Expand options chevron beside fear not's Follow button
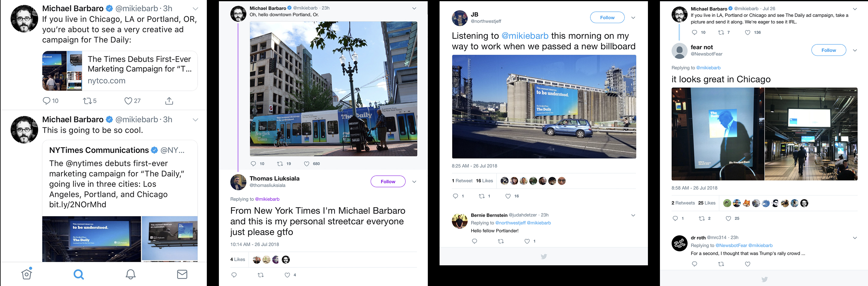The height and width of the screenshot is (286, 868). click(855, 50)
